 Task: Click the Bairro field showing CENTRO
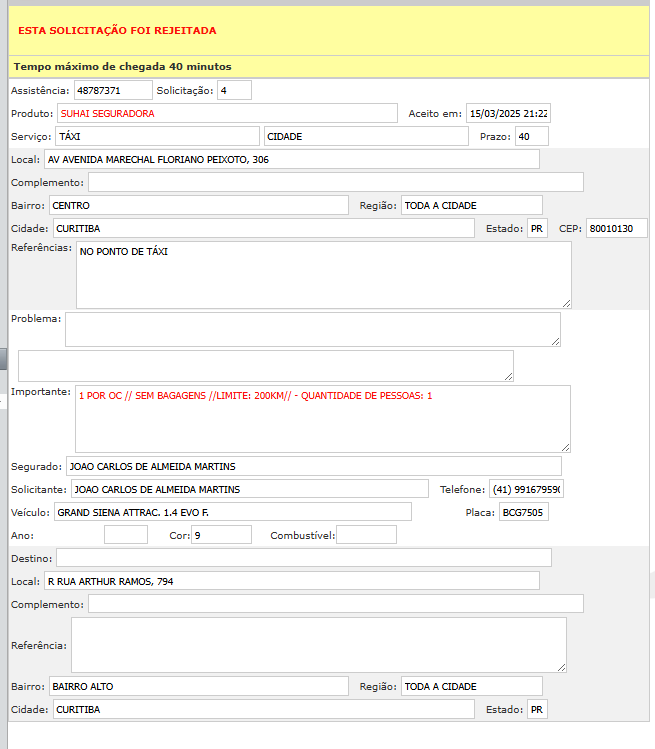click(198, 205)
